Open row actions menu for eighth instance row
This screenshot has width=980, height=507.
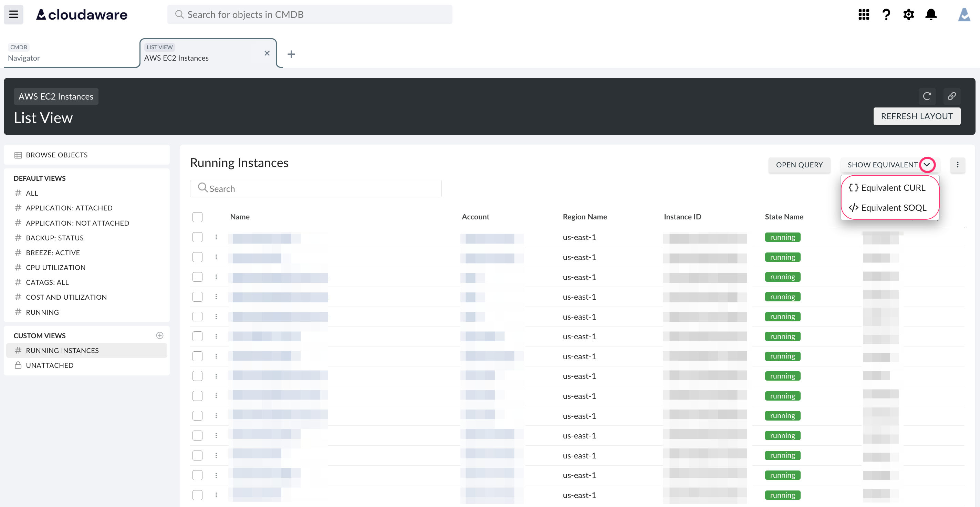point(216,376)
